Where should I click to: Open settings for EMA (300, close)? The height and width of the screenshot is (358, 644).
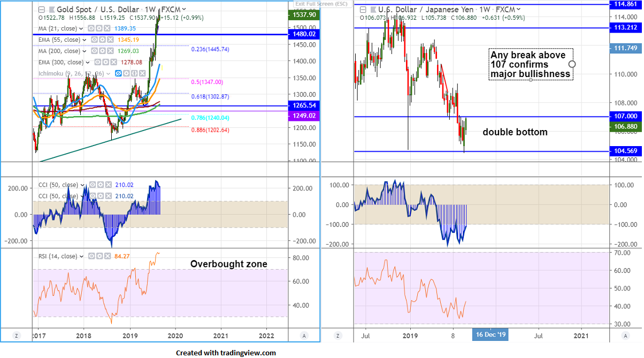(105, 62)
